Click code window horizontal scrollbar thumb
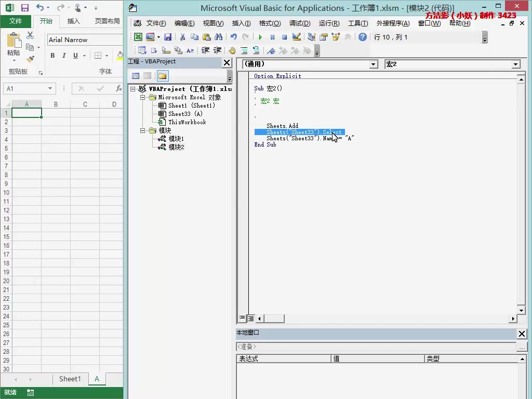 pyautogui.click(x=274, y=318)
